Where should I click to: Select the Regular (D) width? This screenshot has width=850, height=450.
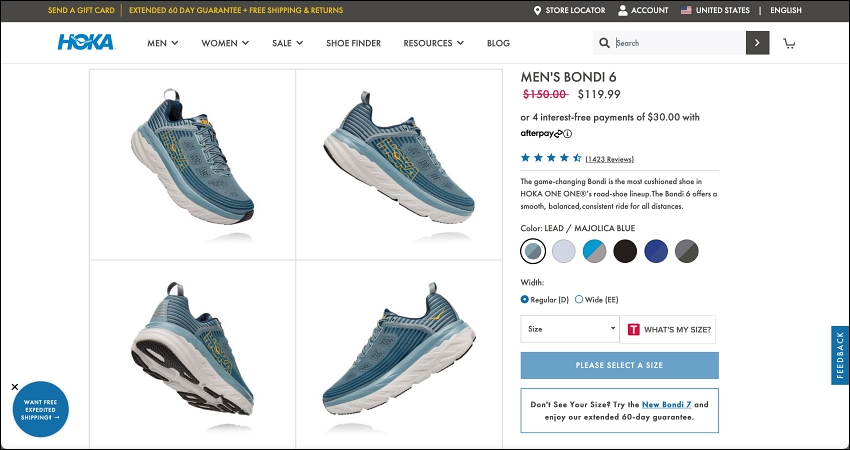524,299
